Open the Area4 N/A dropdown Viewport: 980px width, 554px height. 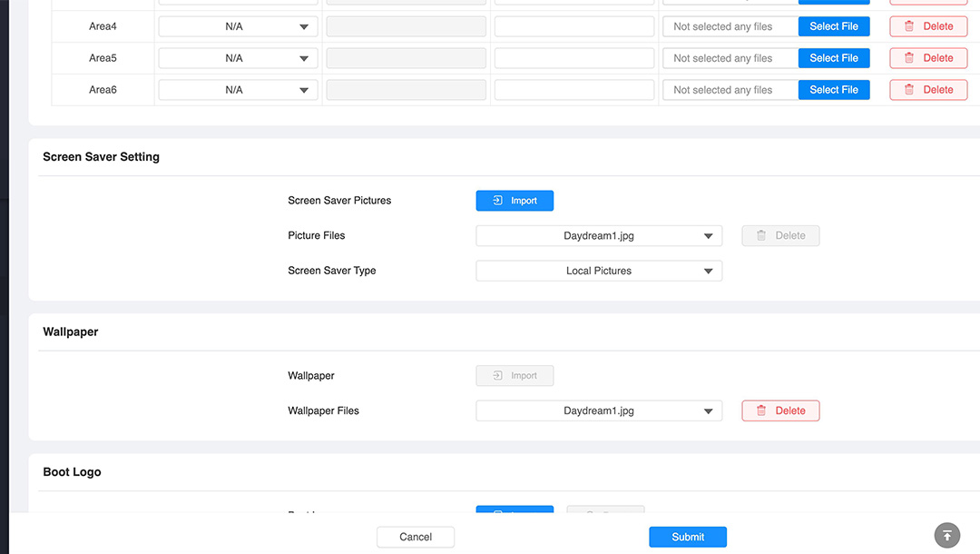click(238, 26)
